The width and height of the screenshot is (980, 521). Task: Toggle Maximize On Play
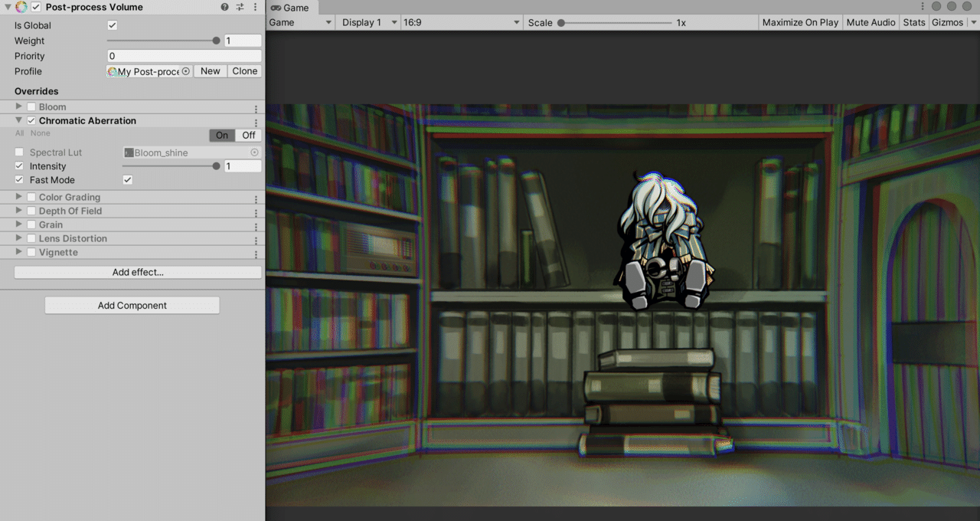click(x=800, y=22)
